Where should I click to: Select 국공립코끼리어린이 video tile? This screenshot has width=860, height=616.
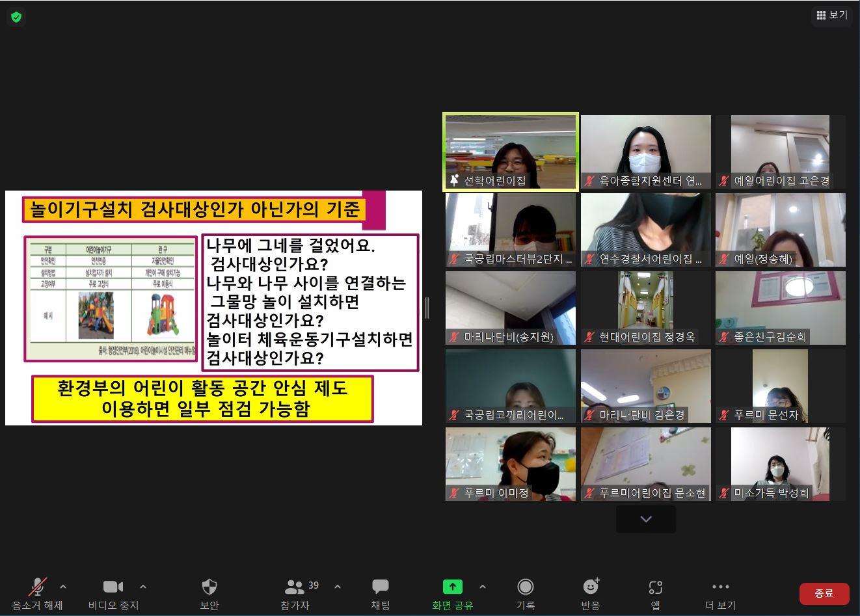coord(511,386)
